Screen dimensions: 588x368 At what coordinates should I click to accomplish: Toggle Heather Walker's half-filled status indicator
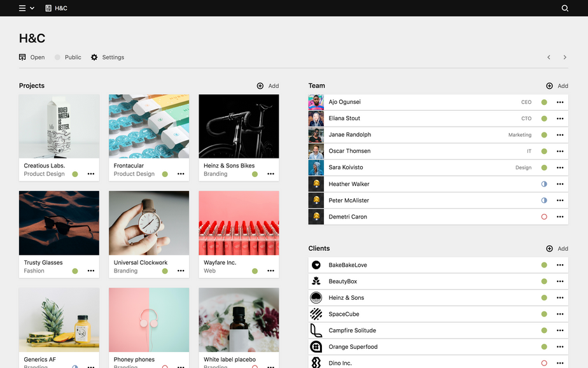click(544, 184)
